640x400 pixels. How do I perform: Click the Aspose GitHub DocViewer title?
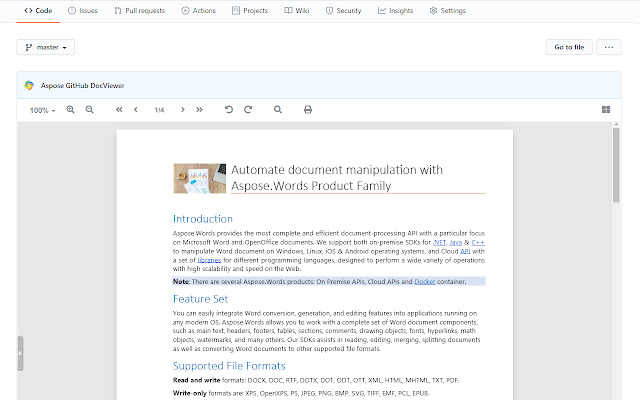tap(82, 86)
